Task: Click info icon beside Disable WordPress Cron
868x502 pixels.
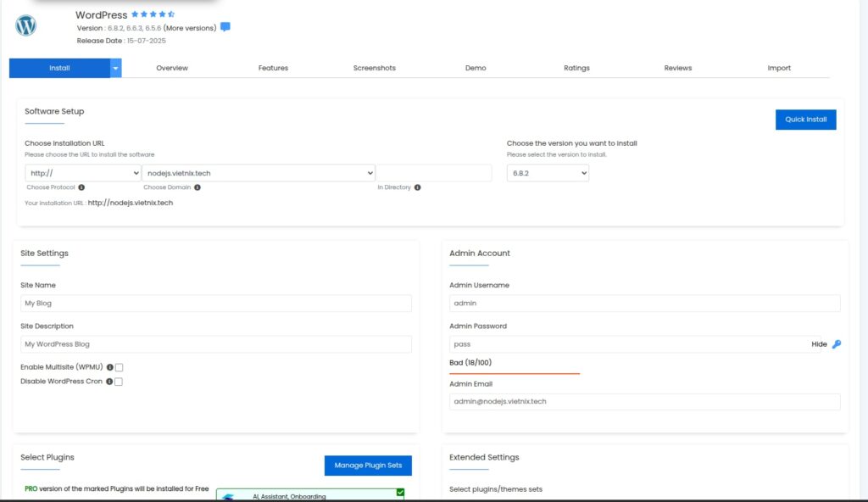Action: point(110,382)
